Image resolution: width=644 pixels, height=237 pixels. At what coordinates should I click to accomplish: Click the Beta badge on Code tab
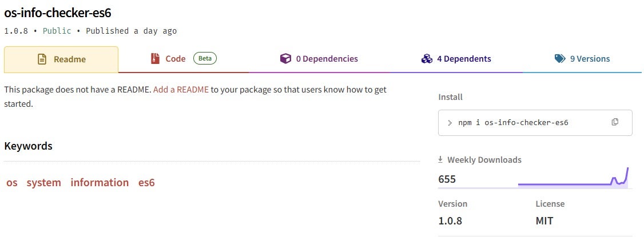pyautogui.click(x=205, y=59)
